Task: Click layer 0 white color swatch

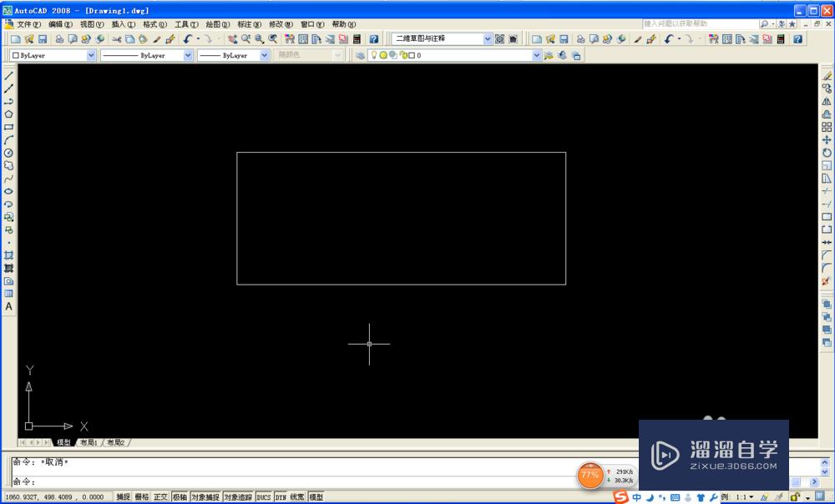Action: (411, 55)
